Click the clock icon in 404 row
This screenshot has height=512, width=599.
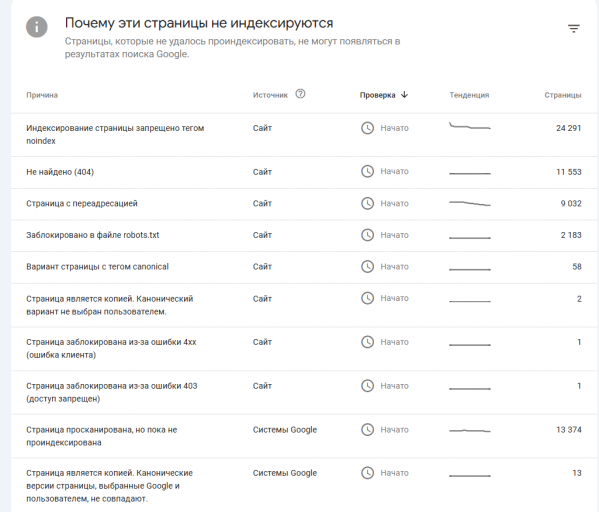coord(367,171)
